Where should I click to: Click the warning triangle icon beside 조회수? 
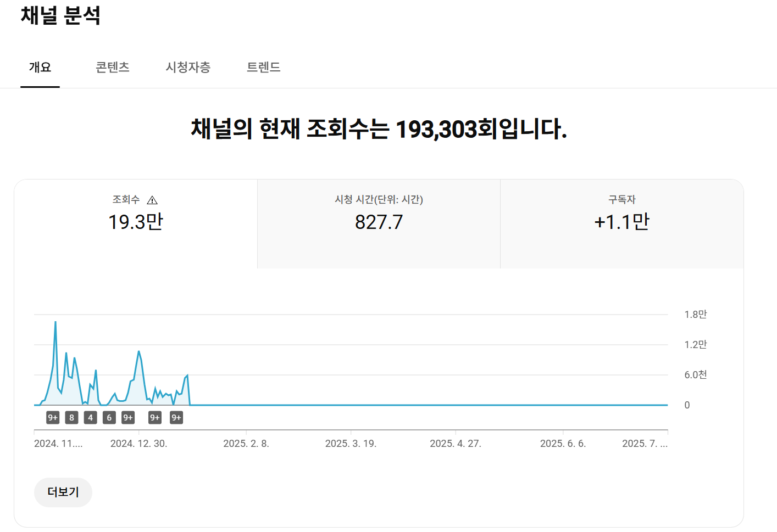[152, 200]
